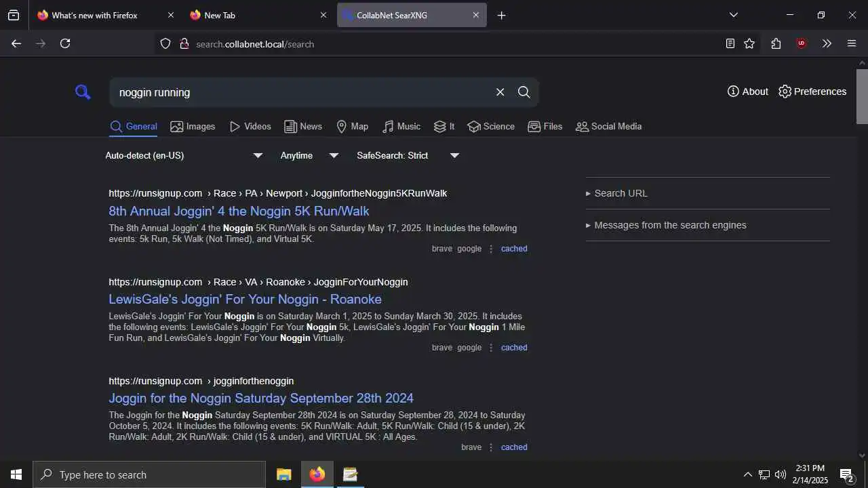This screenshot has height=488, width=868.
Task: Open Preferences settings
Action: [x=812, y=91]
